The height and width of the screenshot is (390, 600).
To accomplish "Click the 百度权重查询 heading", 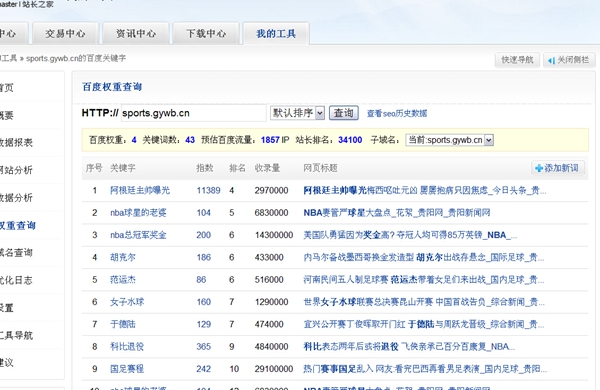I will click(x=112, y=87).
